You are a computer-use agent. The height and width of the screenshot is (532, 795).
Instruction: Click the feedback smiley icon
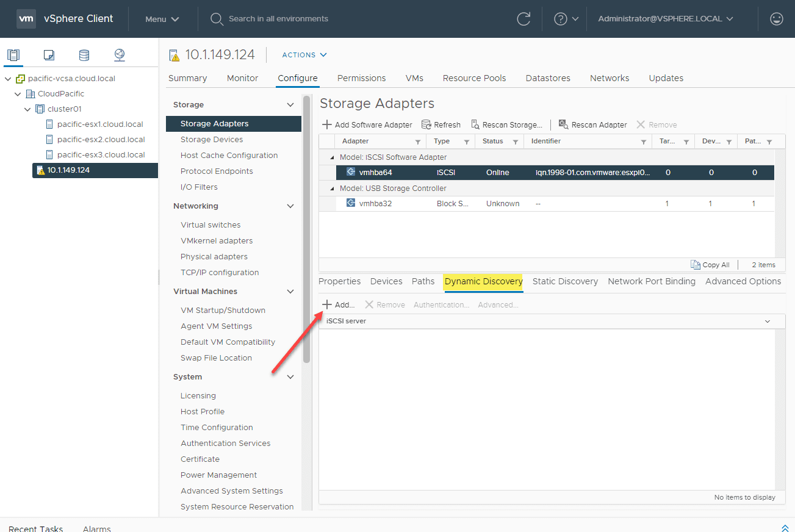tap(776, 18)
